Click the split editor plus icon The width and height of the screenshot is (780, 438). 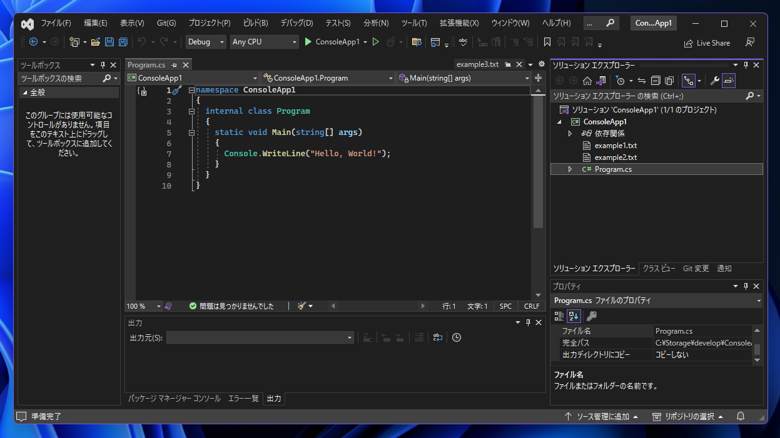coord(538,78)
